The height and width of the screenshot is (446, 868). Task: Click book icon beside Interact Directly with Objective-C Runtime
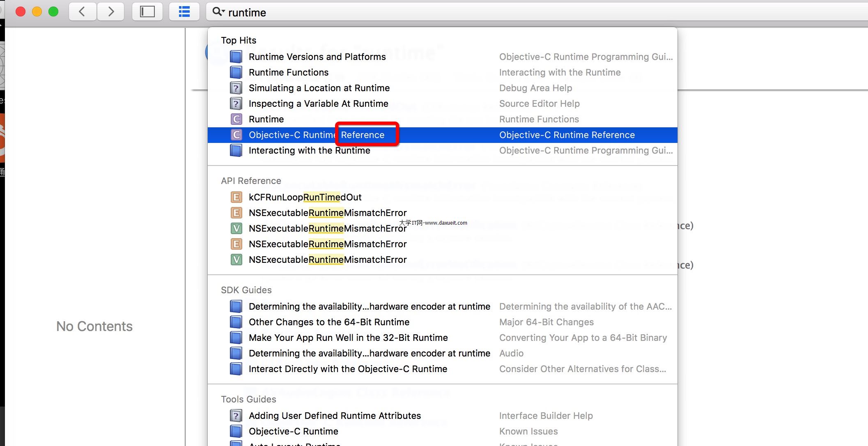click(x=236, y=369)
